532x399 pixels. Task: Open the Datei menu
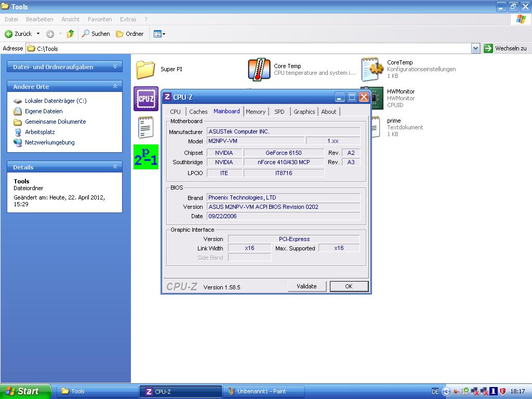point(11,19)
